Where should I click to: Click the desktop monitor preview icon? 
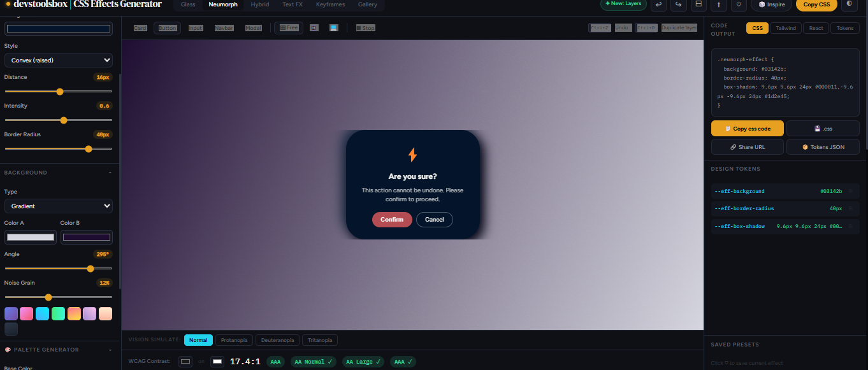point(333,28)
